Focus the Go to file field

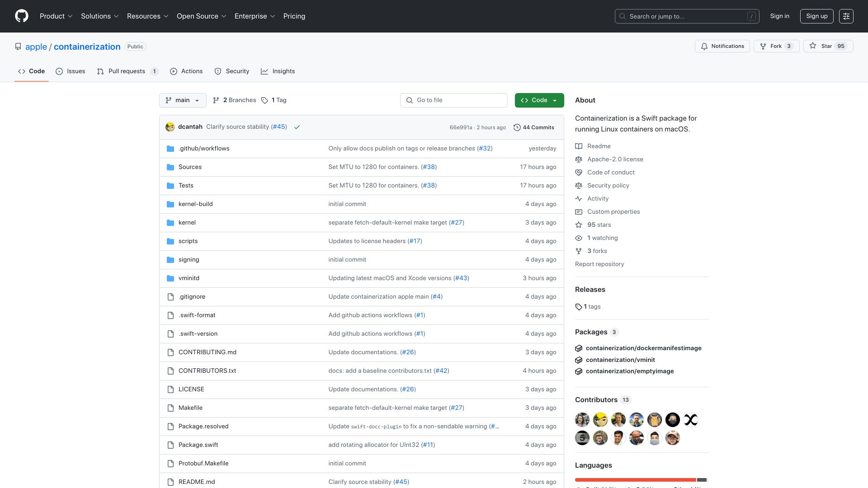coord(454,100)
